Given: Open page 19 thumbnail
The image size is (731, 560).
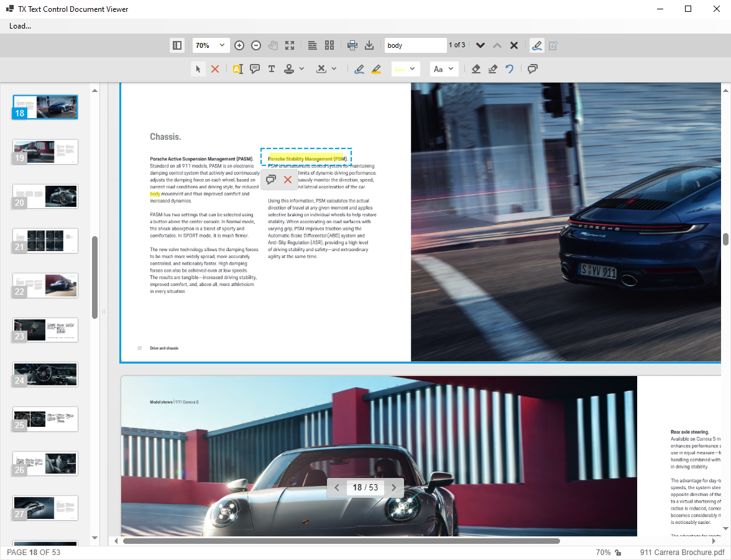Looking at the screenshot, I should click(45, 152).
